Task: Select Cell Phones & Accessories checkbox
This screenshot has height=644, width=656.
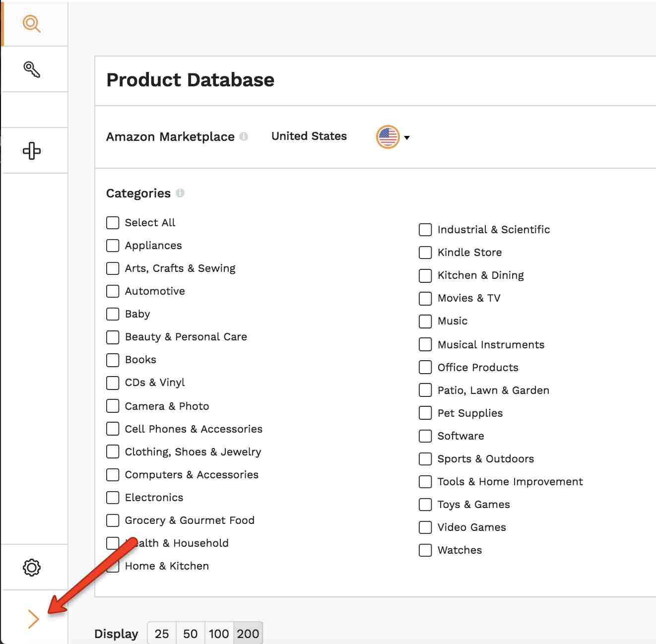Action: [113, 429]
